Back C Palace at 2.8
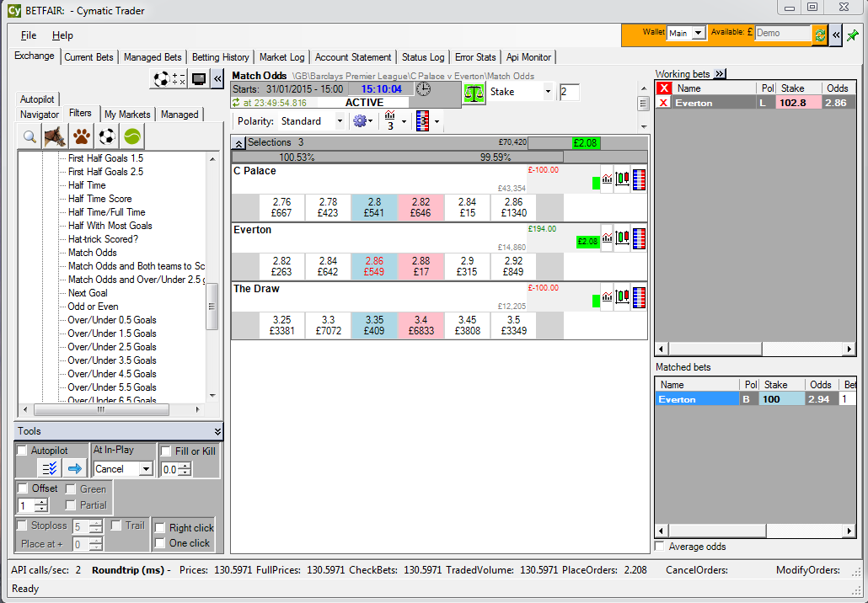 point(374,207)
